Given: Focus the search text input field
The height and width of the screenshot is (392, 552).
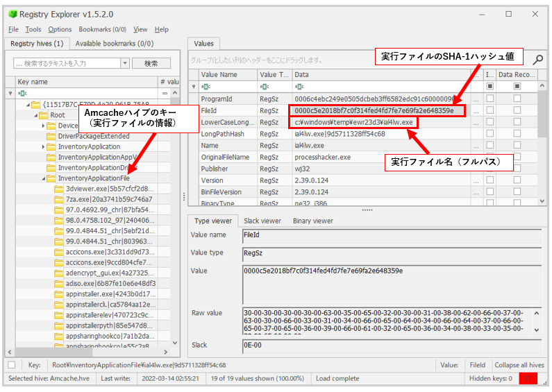Looking at the screenshot, I should 67,63.
